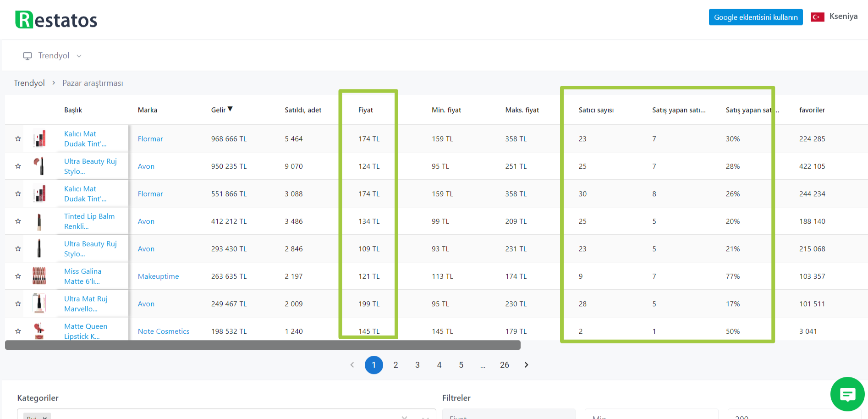Open the green chat support bubble

click(x=847, y=394)
